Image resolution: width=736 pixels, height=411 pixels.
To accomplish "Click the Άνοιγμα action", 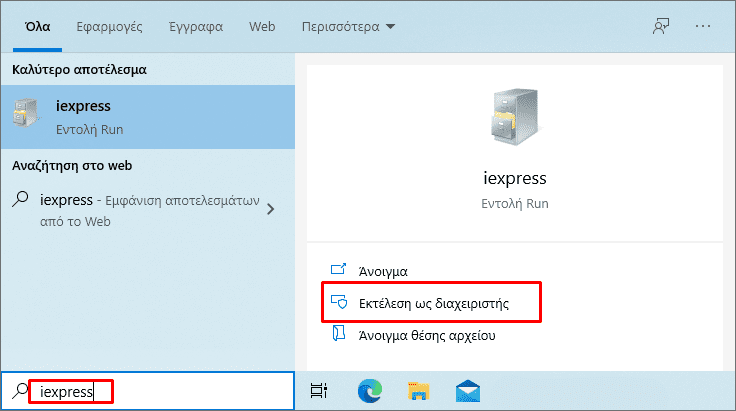I will 383,272.
